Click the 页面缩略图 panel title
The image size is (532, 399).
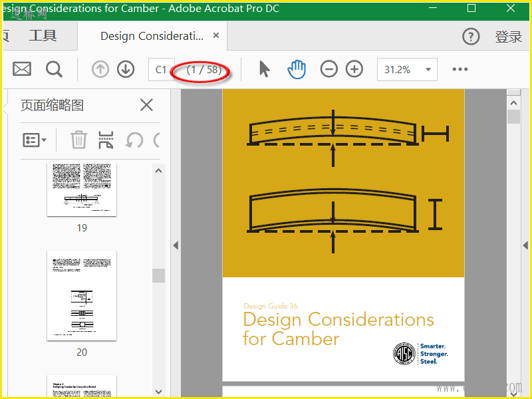52,105
